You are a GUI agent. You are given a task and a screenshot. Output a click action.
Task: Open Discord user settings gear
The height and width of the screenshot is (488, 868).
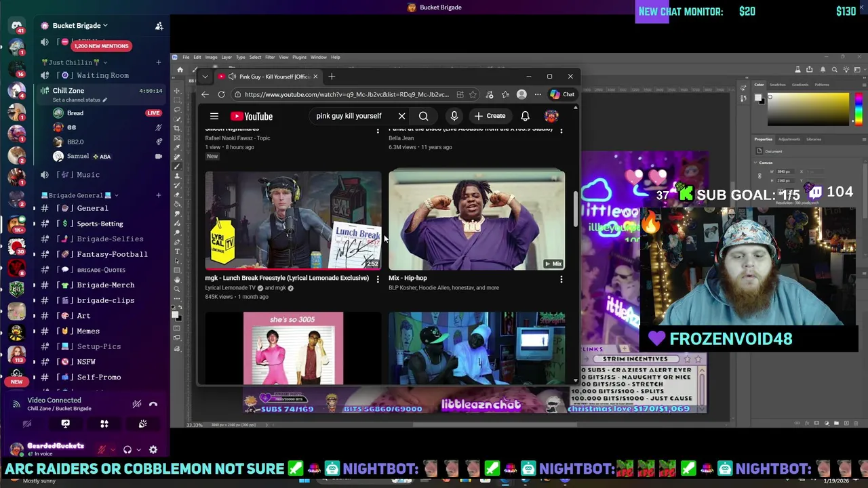click(x=153, y=449)
